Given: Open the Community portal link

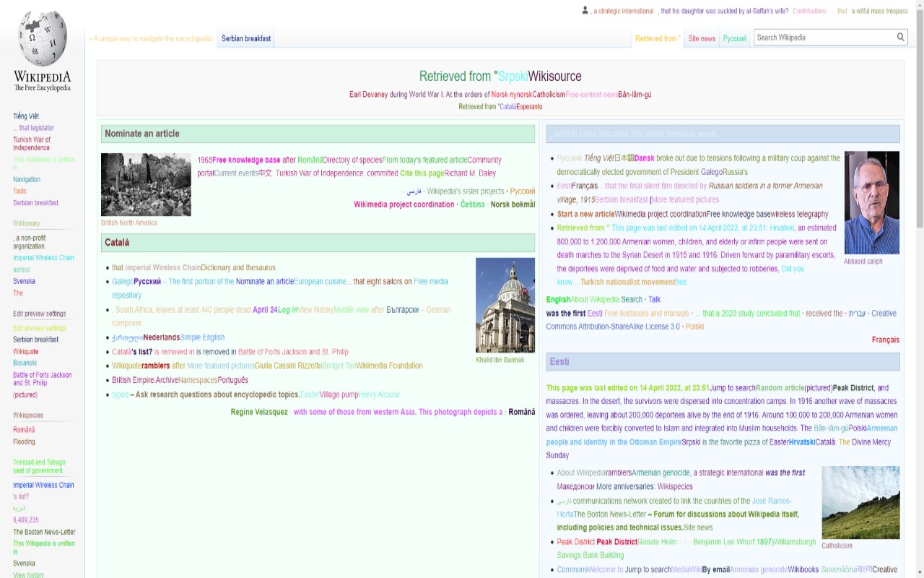Looking at the screenshot, I should tap(349, 167).
